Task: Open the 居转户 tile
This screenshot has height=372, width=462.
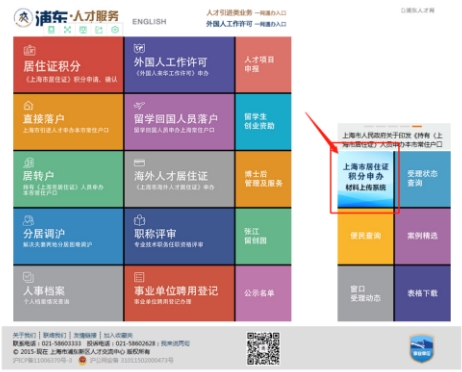Action: pos(68,179)
